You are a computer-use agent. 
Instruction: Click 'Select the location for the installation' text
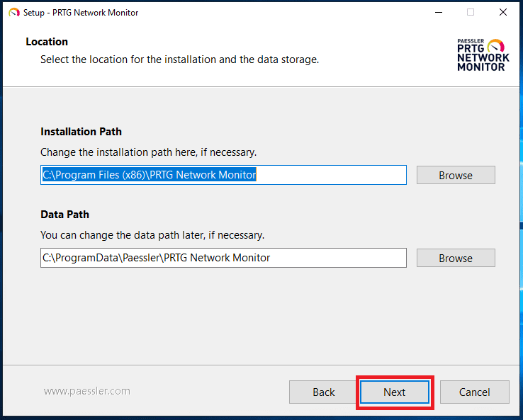[180, 59]
